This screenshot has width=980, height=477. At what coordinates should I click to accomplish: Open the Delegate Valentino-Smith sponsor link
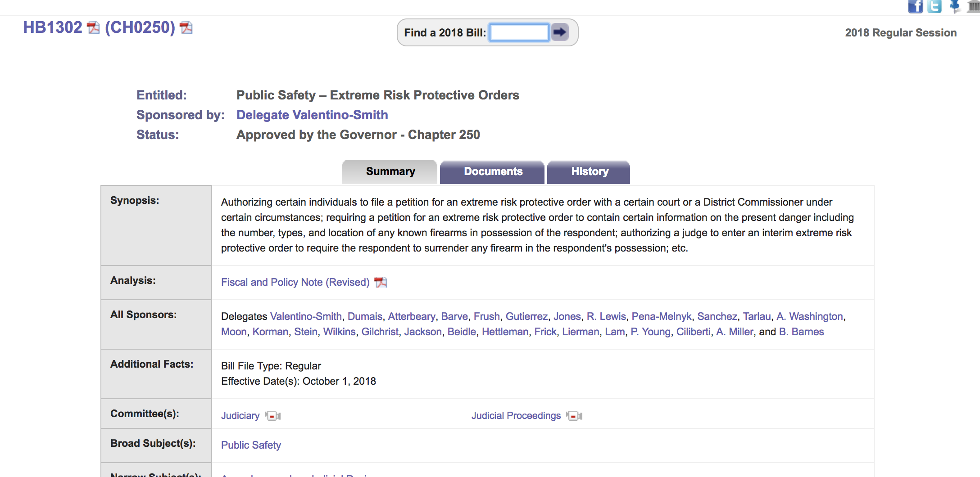[312, 115]
